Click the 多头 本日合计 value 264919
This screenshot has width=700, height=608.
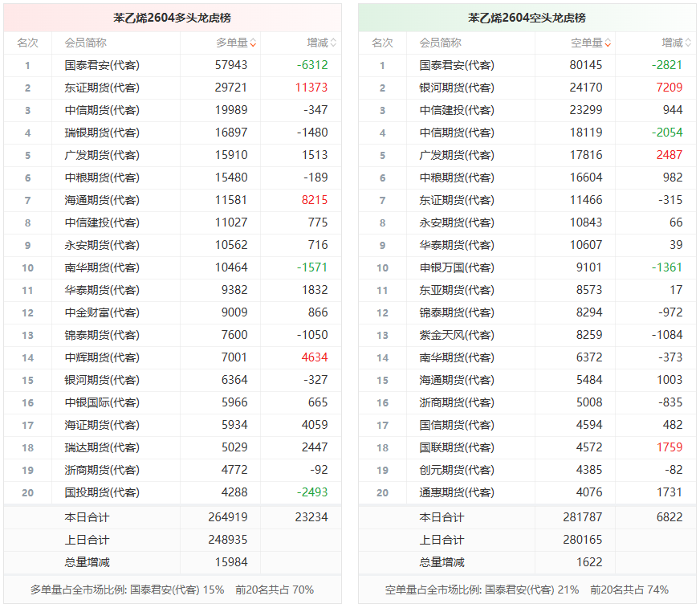click(231, 518)
